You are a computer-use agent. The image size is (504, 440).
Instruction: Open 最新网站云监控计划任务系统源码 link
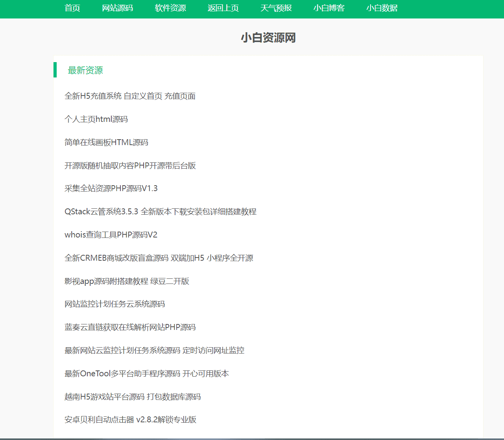(x=155, y=350)
